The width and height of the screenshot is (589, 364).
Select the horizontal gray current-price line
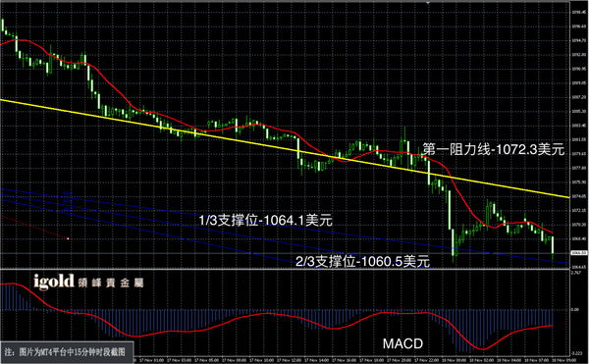285,253
